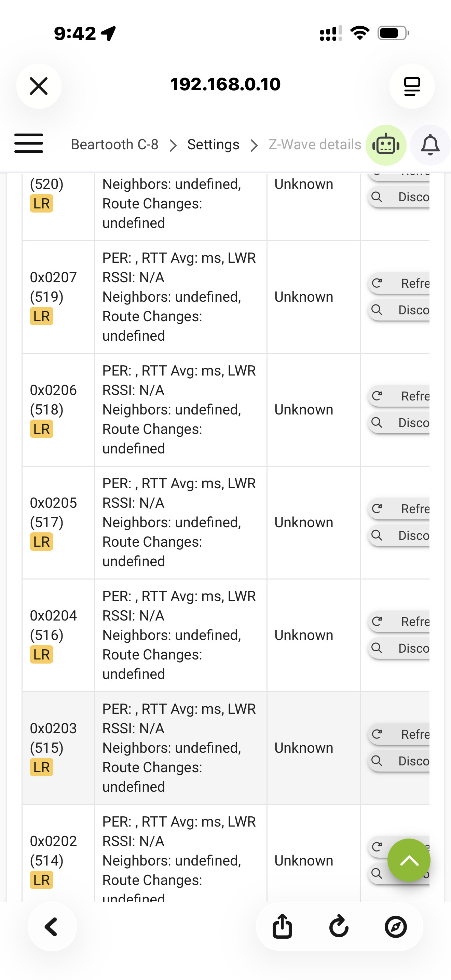Open the green robot assistant icon
The width and height of the screenshot is (451, 980).
[x=386, y=145]
